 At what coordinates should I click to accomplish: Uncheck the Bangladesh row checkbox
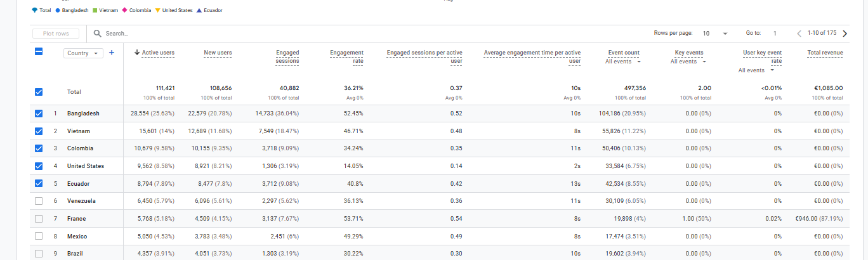(x=39, y=114)
